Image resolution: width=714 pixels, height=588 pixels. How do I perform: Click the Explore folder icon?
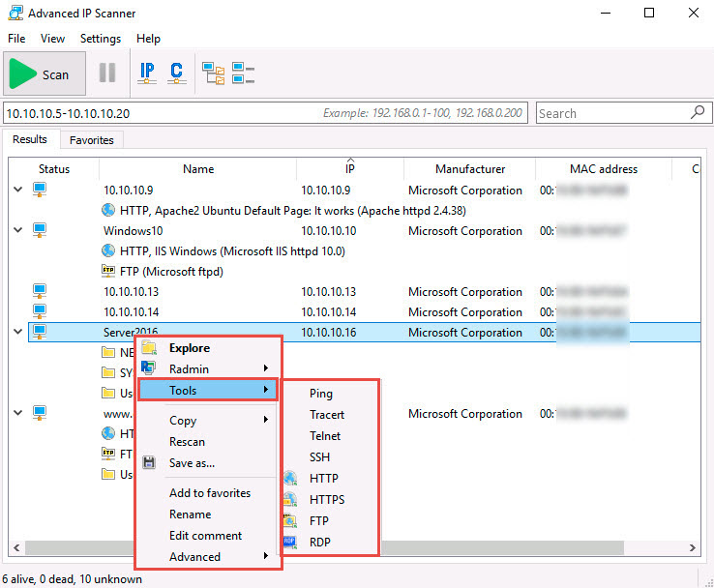[x=149, y=348]
